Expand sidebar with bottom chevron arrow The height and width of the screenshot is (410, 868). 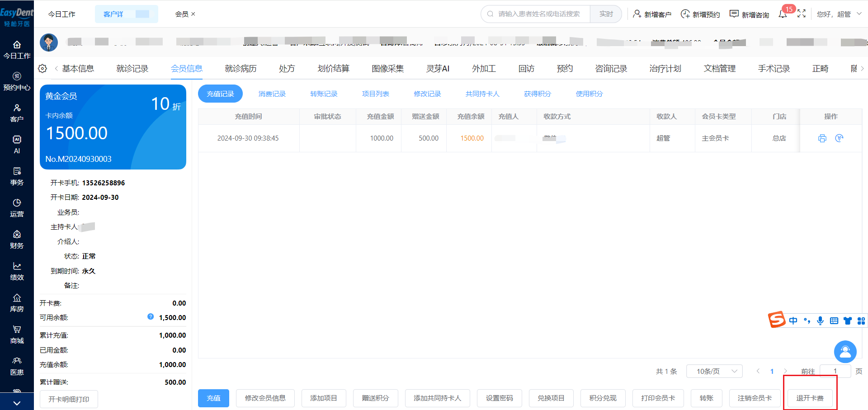pos(17,403)
